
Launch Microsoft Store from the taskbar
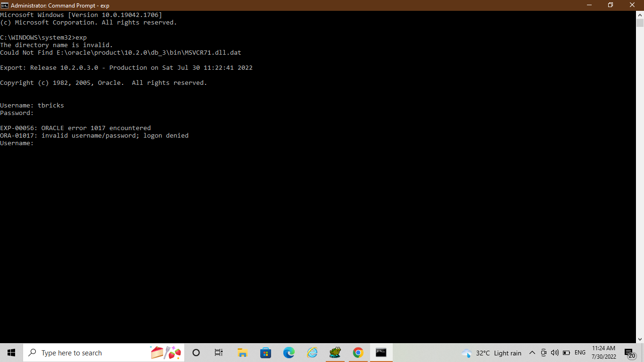[x=265, y=353]
